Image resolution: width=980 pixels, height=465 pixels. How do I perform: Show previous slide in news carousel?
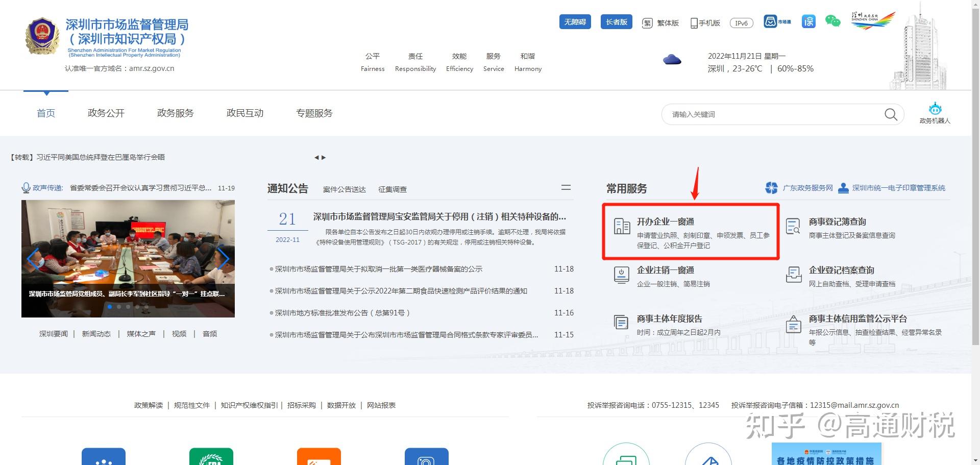tap(33, 258)
